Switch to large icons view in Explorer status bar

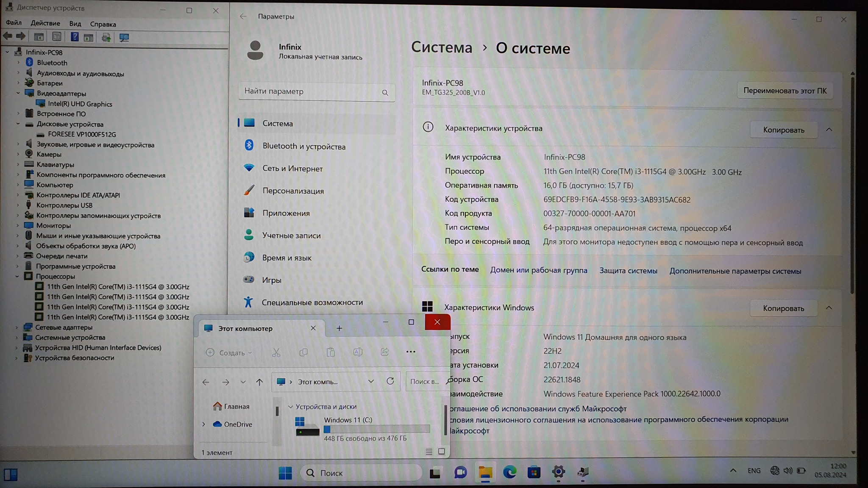coord(441,452)
